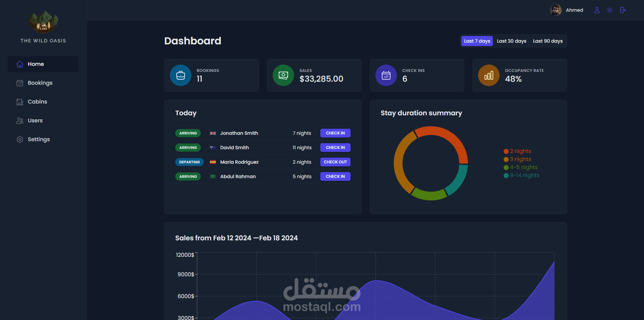Click the Stay duration summary heading

tap(421, 113)
